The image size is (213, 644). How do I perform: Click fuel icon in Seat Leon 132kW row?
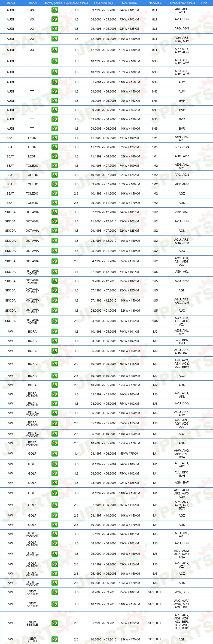coord(54,156)
